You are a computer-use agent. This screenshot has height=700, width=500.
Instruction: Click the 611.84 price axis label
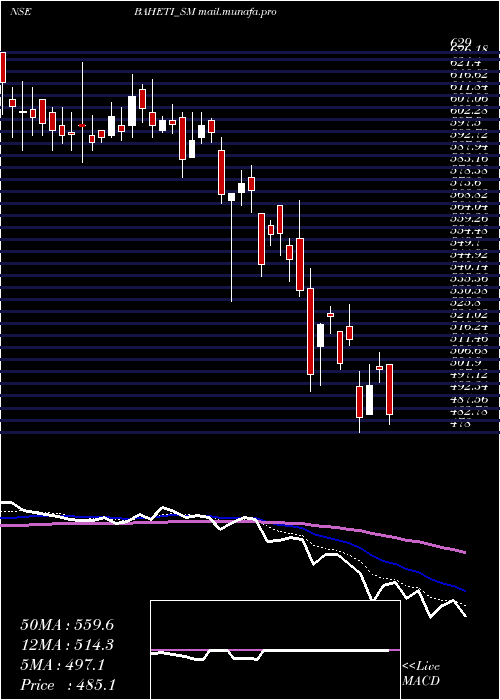point(469,87)
